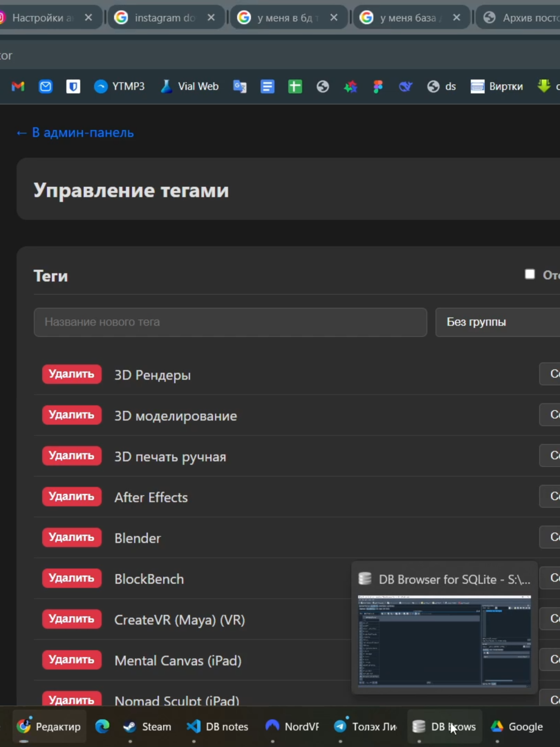The height and width of the screenshot is (747, 560).
Task: Open the Bitwarden shield bookmark
Action: (73, 87)
